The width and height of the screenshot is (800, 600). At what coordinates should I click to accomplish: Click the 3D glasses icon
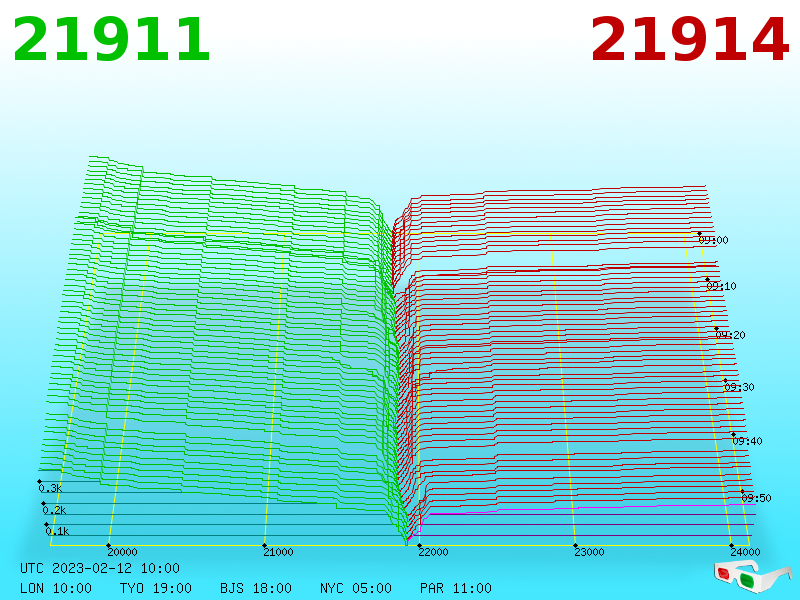[752, 575]
